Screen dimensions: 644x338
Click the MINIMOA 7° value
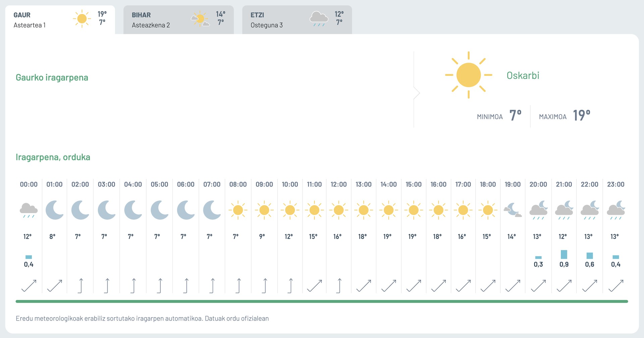point(516,115)
